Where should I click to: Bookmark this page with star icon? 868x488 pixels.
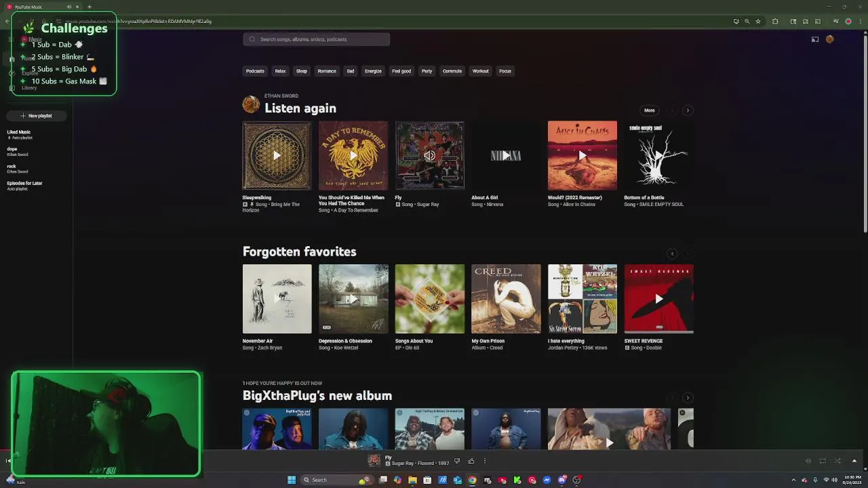(x=758, y=21)
